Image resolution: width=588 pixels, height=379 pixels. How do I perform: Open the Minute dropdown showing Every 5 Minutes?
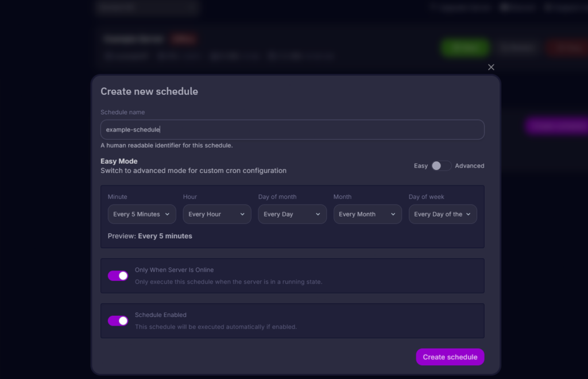141,214
